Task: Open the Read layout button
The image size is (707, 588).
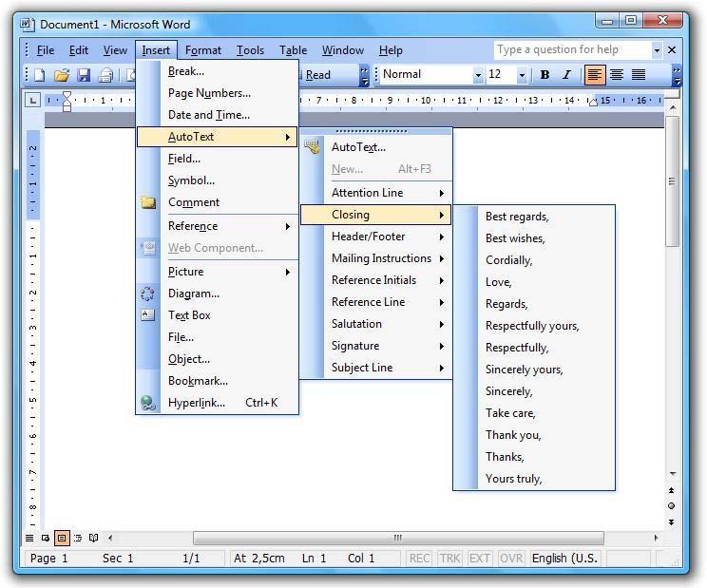Action: pos(315,75)
